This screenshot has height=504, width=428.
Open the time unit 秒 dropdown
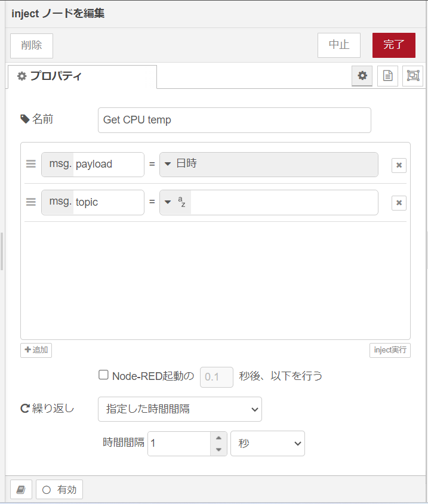[268, 443]
